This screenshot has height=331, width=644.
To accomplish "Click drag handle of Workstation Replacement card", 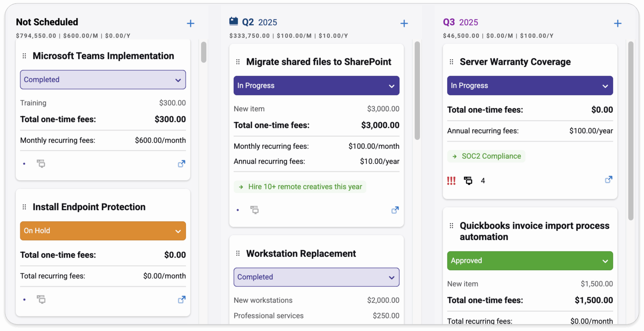I will click(x=238, y=253).
